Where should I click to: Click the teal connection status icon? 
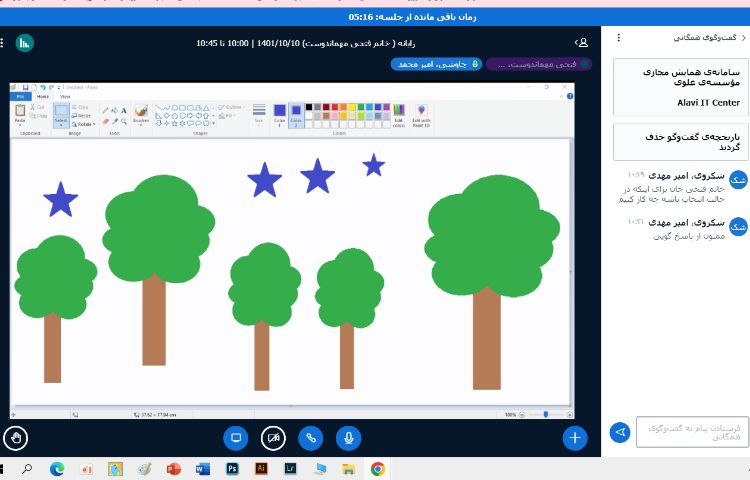pos(24,42)
